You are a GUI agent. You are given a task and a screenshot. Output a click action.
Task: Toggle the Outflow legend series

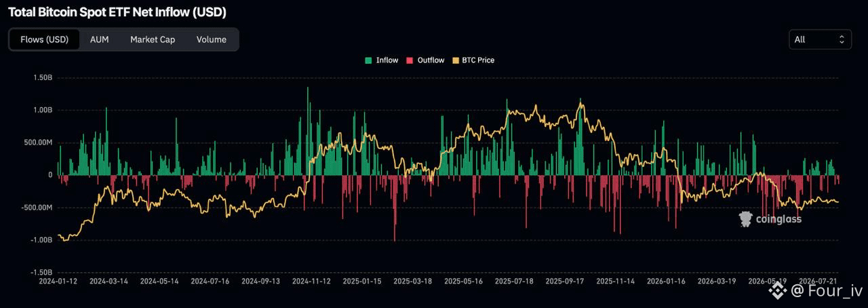[425, 60]
